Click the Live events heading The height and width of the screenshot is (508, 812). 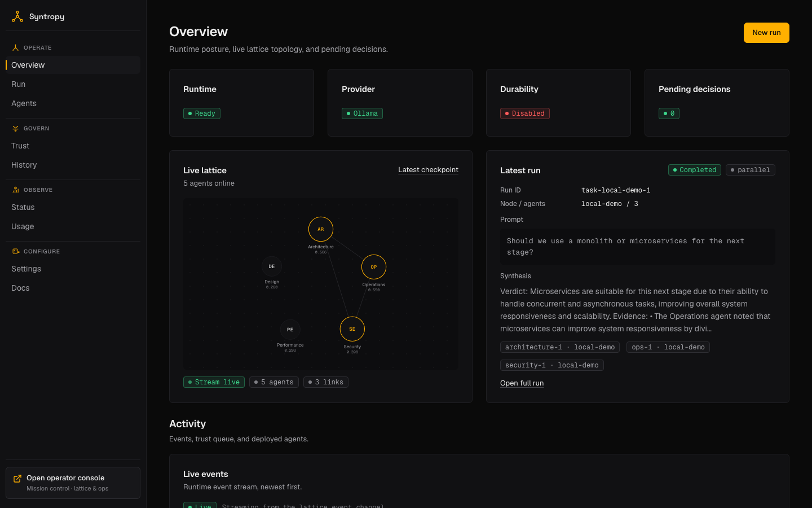(x=206, y=474)
